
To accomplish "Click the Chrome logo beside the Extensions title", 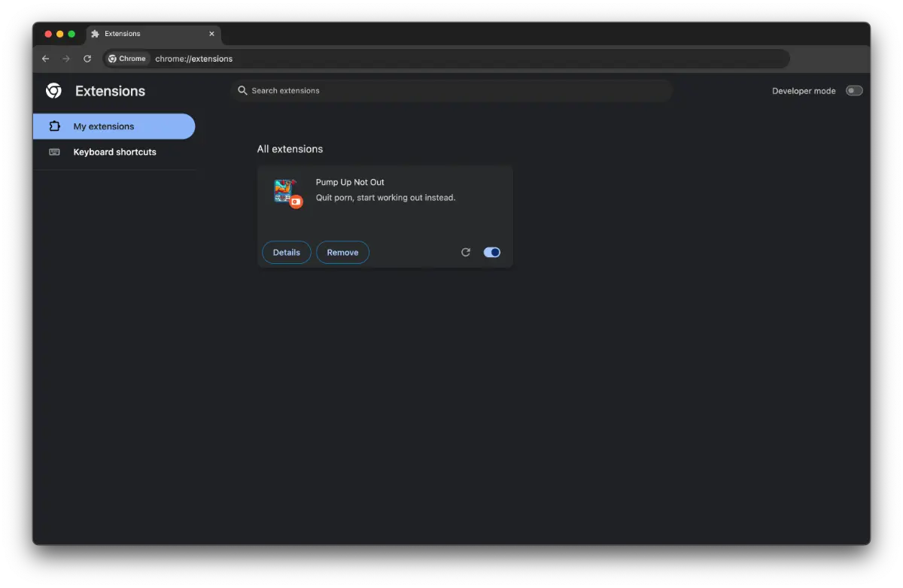I will [x=53, y=91].
